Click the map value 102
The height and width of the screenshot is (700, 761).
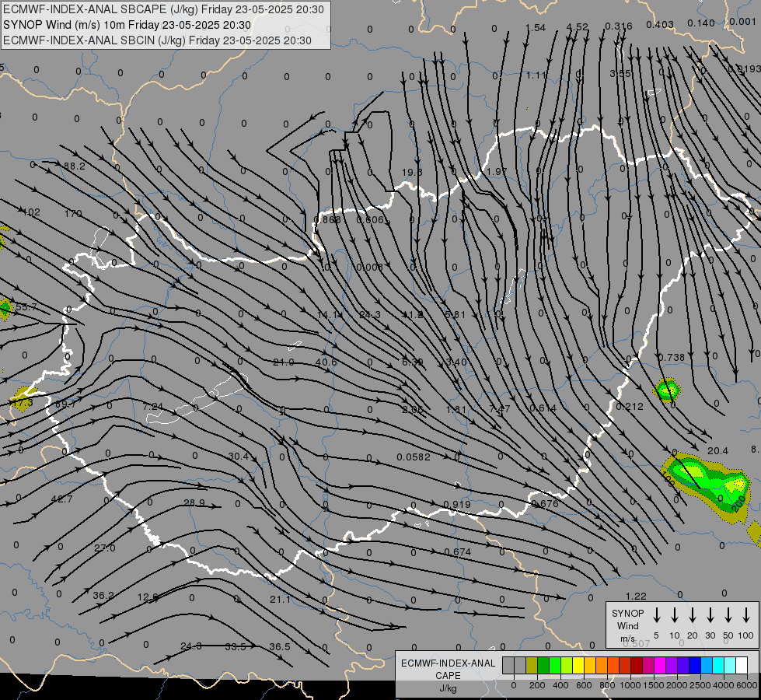(x=32, y=212)
